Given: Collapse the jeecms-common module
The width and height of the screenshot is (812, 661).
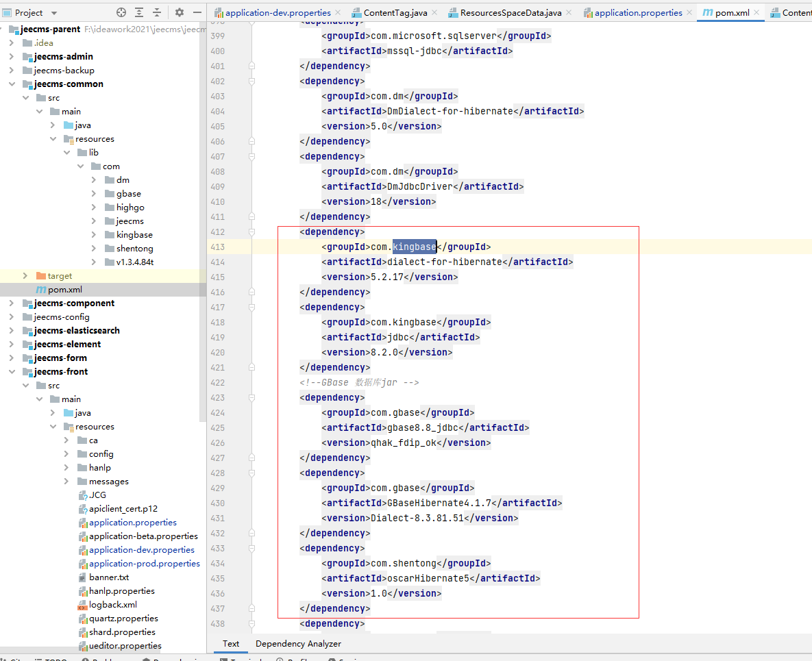Looking at the screenshot, I should point(12,84).
